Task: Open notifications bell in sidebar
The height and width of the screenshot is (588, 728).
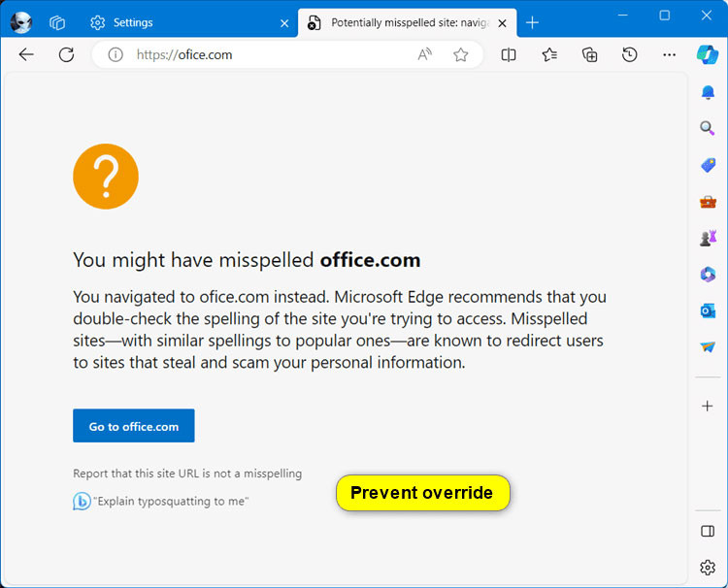Action: [708, 92]
